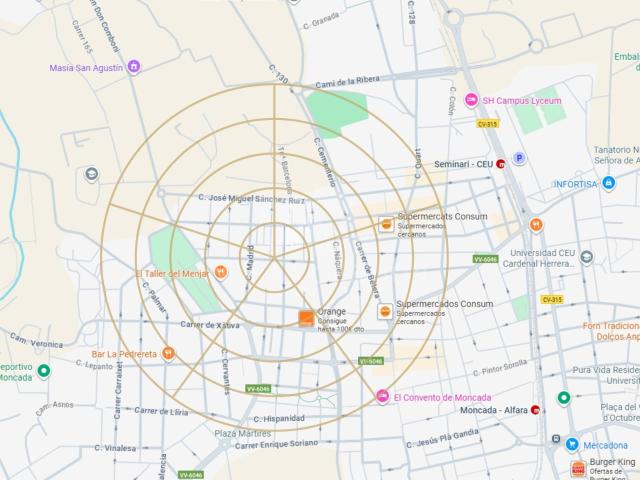Open the SH Campus Lyceum label
The width and height of the screenshot is (640, 480).
pos(522,100)
